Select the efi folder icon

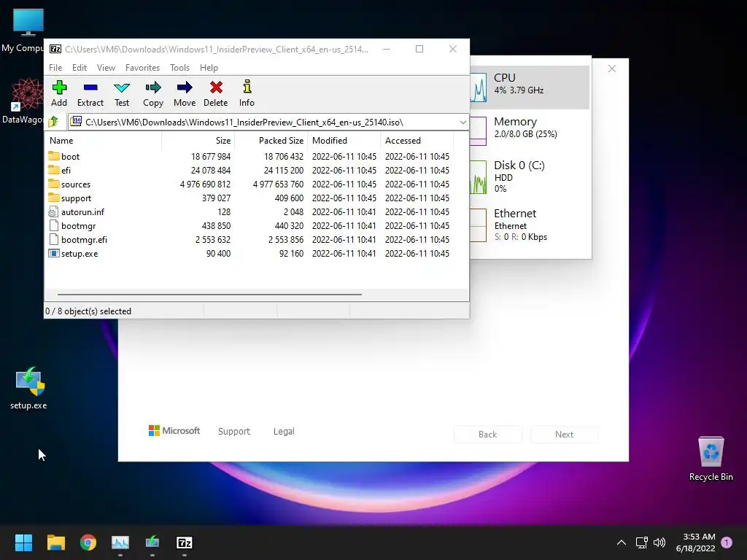click(x=54, y=170)
